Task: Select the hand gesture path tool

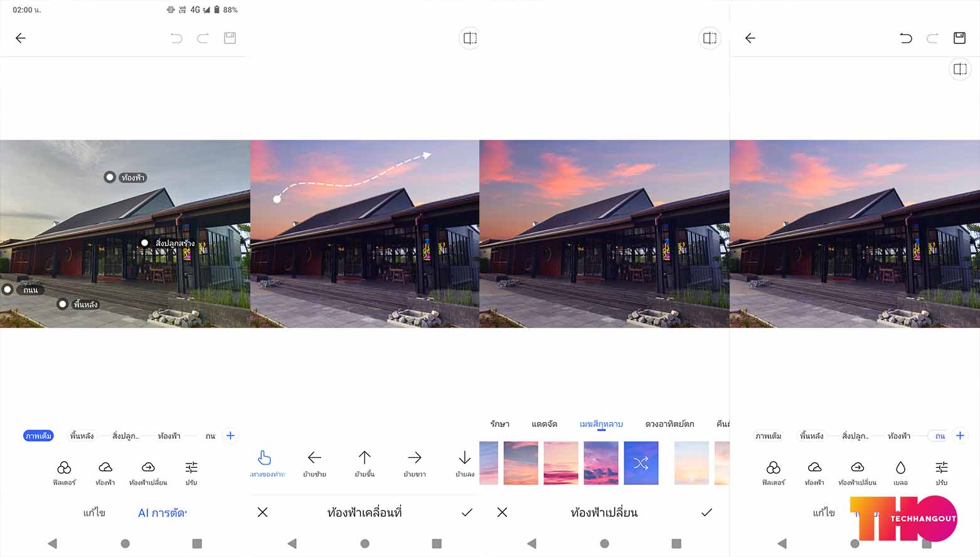Action: pyautogui.click(x=265, y=463)
